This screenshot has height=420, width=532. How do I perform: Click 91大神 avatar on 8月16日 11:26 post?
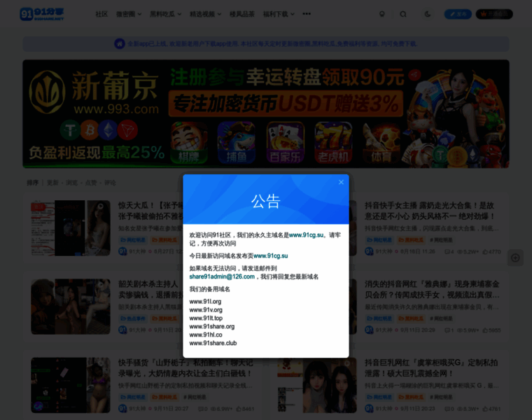point(369,251)
